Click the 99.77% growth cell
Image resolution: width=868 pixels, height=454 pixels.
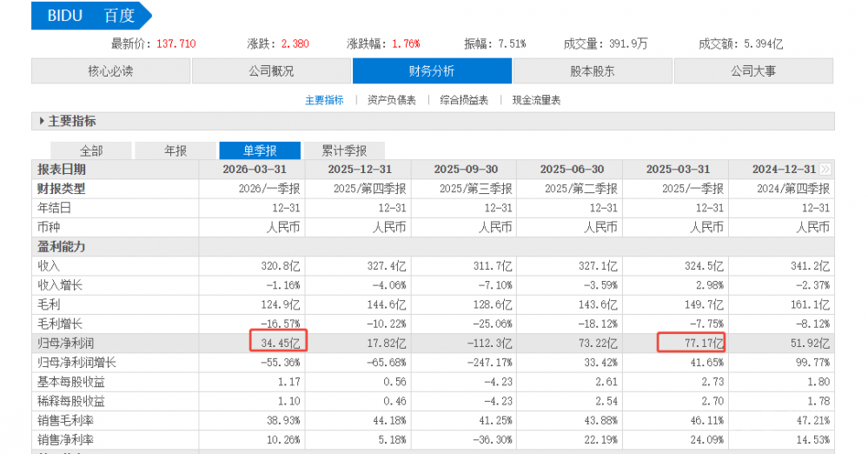(x=812, y=363)
